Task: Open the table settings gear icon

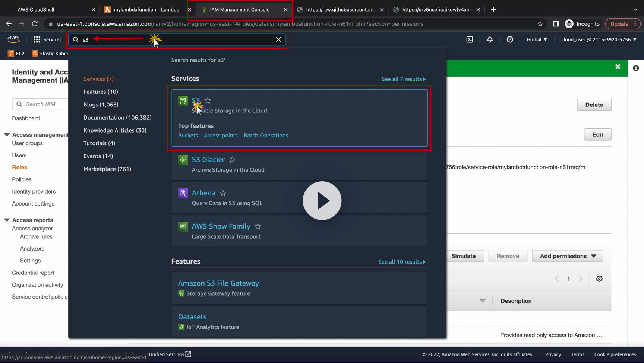Action: 599,278
